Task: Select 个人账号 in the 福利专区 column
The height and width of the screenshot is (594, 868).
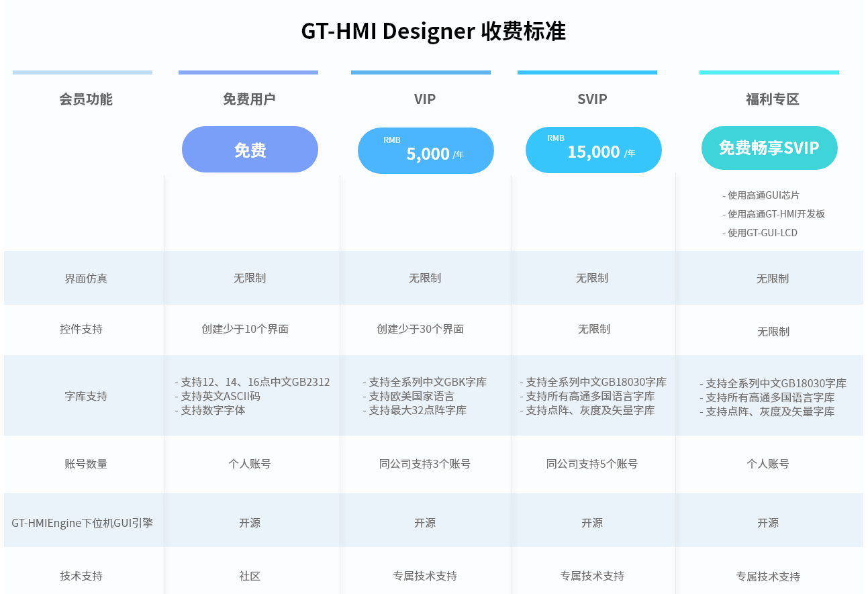Action: click(x=768, y=464)
